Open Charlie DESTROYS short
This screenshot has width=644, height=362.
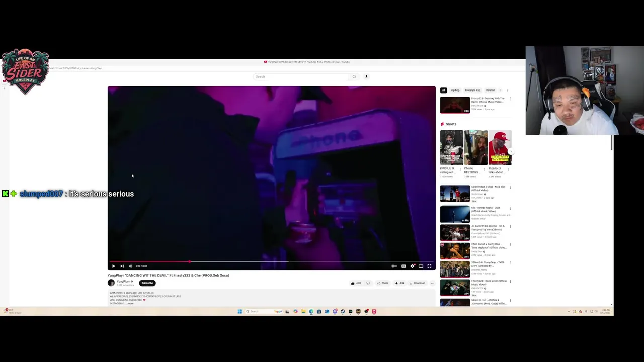[475, 147]
